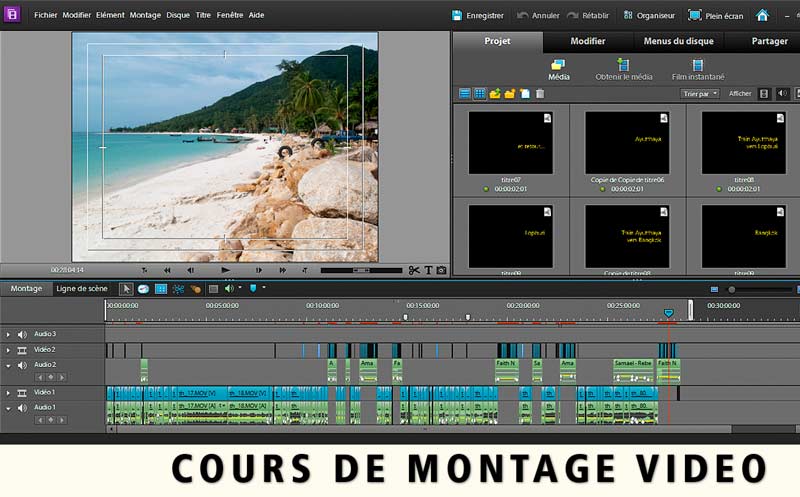The image size is (800, 497).
Task: Mute the Audio 1 track speaker
Action: pyautogui.click(x=22, y=408)
